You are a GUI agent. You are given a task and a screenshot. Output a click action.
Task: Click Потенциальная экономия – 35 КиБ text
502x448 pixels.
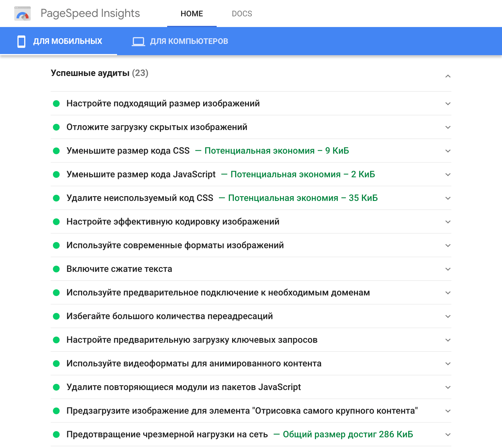[303, 198]
